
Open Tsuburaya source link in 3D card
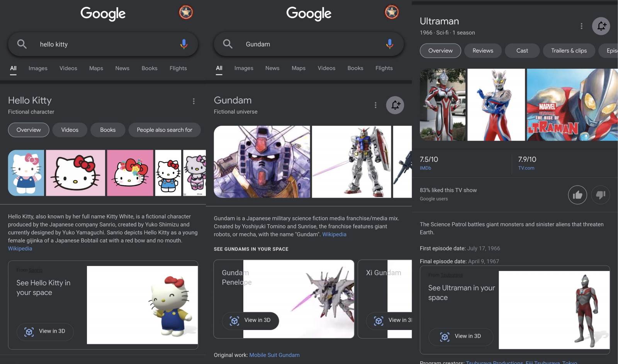pyautogui.click(x=452, y=275)
